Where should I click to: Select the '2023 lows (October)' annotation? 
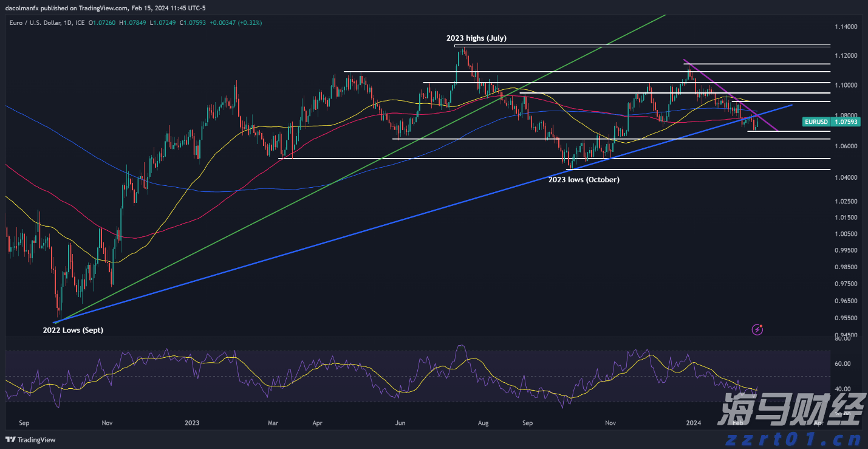click(583, 180)
